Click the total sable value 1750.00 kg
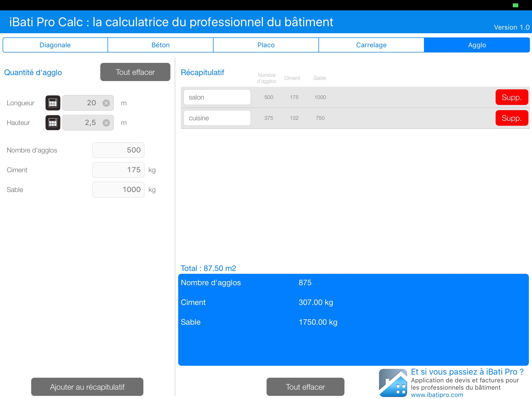Screen dimensions: 532x399 pos(318,322)
